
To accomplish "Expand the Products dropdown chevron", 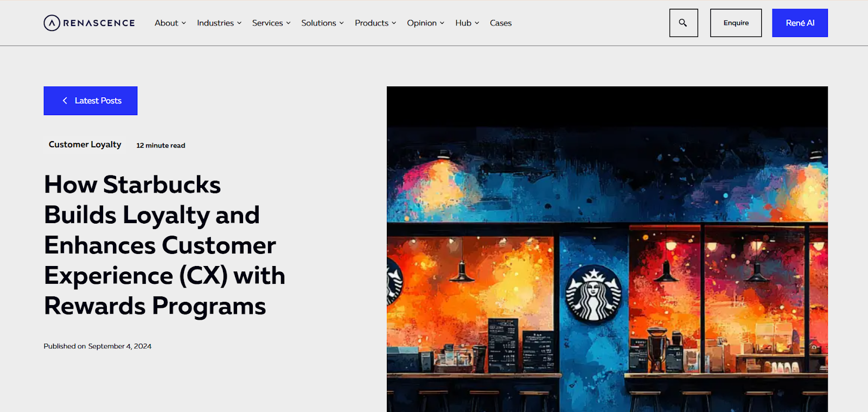I will pos(394,23).
